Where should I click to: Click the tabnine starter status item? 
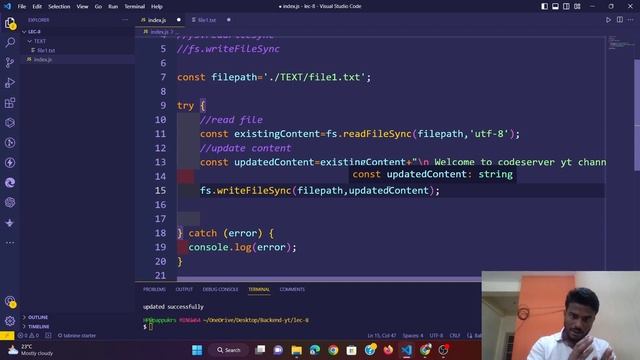click(x=77, y=336)
